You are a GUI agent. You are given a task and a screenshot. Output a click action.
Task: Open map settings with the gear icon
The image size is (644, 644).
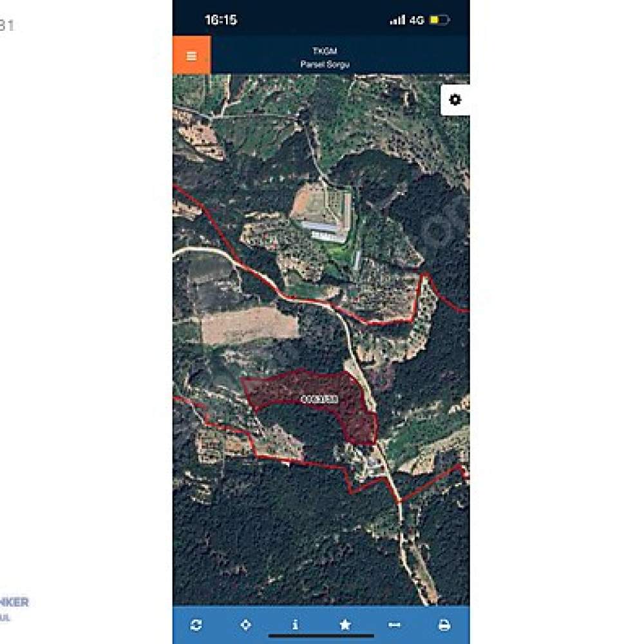(455, 100)
